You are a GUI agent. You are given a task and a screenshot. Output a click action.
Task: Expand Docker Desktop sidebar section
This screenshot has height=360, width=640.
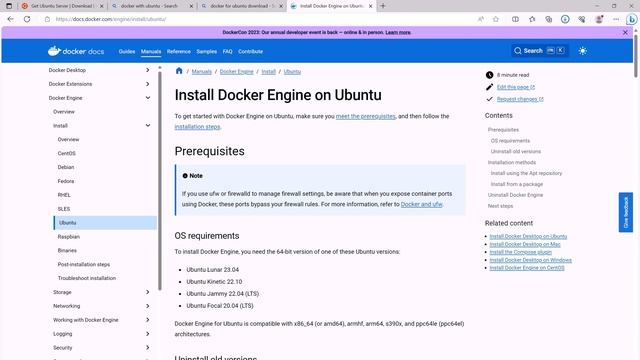[148, 70]
